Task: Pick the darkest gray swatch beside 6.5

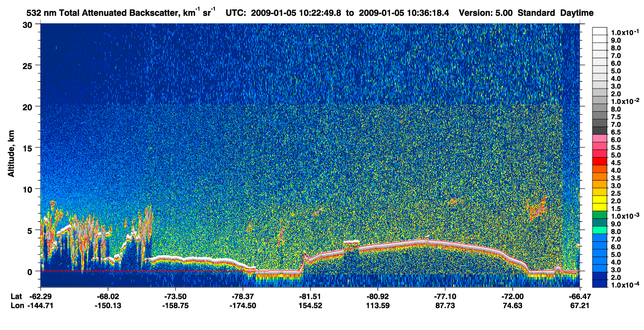Action: [600, 131]
